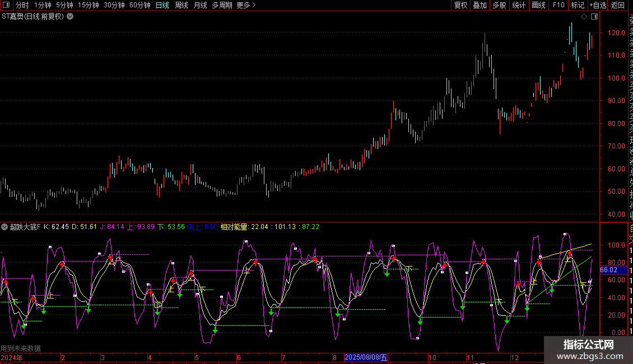The width and height of the screenshot is (633, 364).
Task: Click month 10 on the time axis
Action: coord(432,357)
